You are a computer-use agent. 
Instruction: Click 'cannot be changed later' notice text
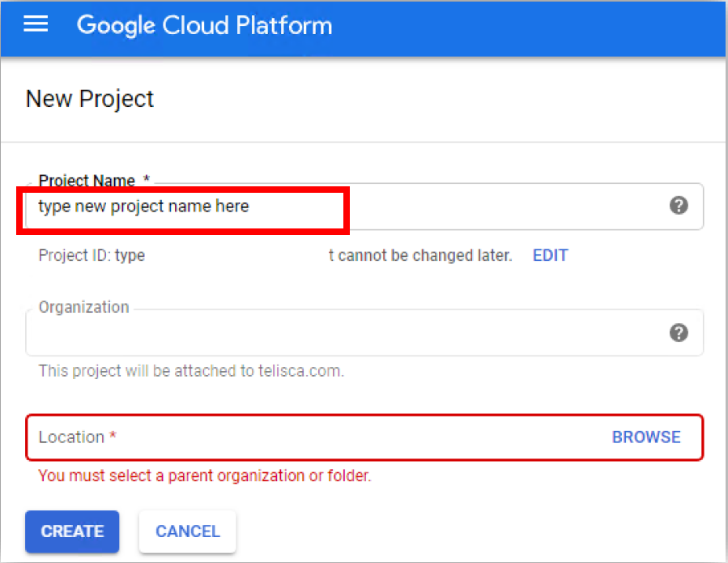pos(421,255)
